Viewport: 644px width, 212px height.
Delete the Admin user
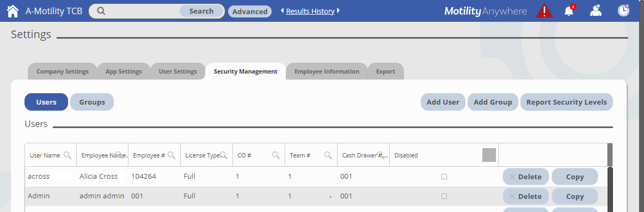[526, 196]
